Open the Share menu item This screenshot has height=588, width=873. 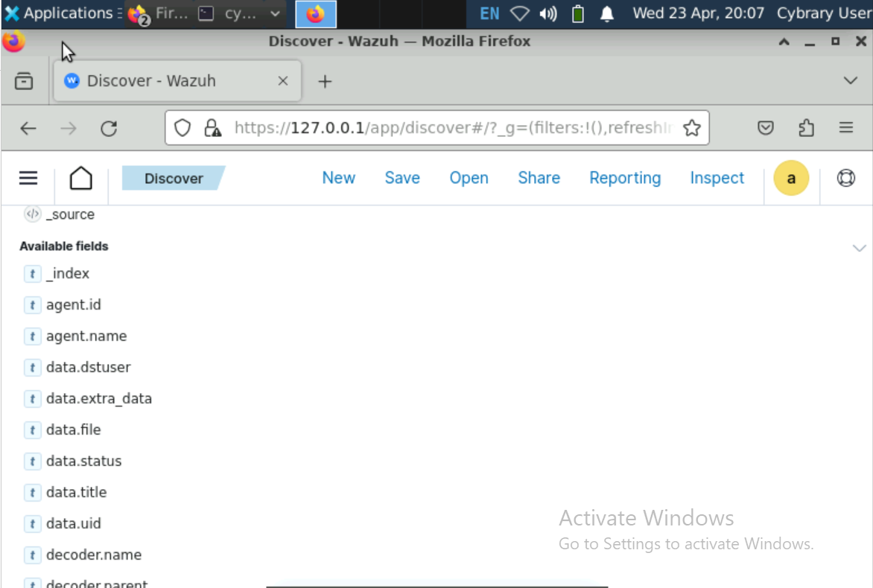539,178
